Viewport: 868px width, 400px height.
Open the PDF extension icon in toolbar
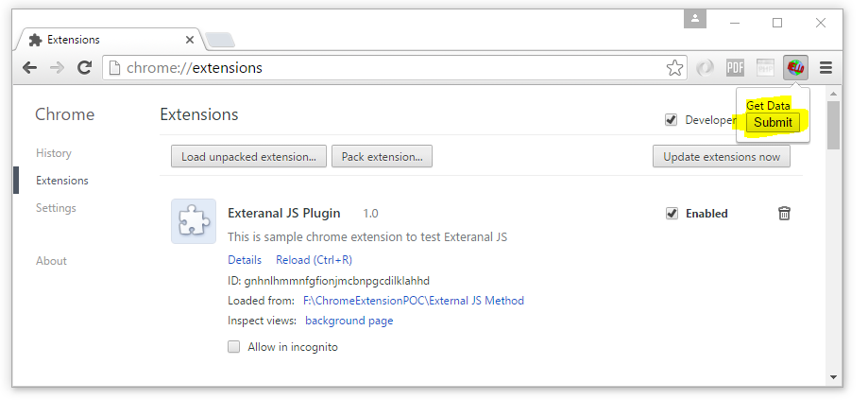(735, 67)
